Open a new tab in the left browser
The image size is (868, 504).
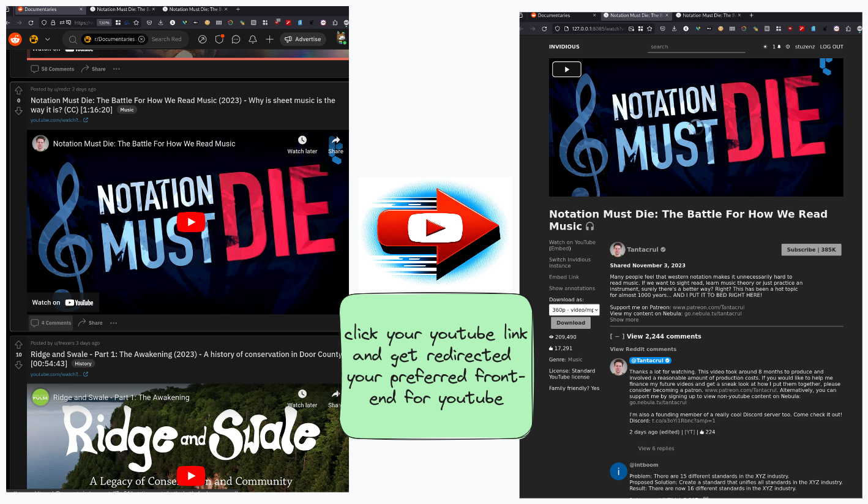pos(238,9)
